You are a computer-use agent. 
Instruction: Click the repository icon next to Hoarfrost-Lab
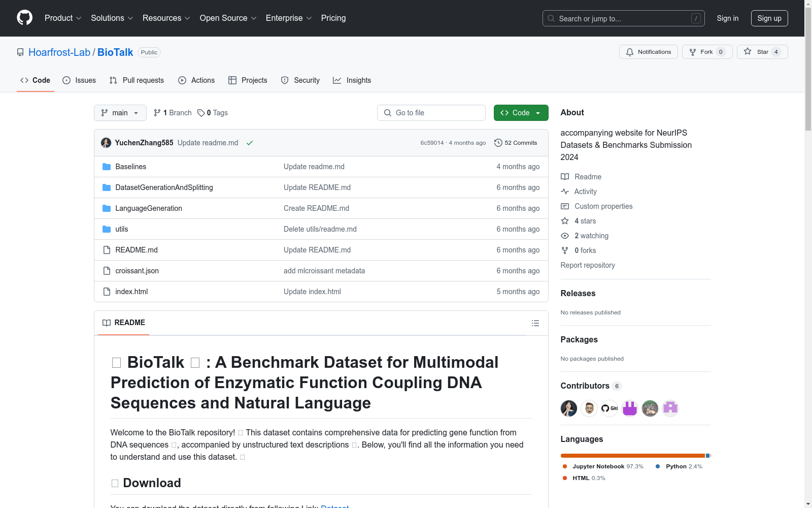coord(20,52)
